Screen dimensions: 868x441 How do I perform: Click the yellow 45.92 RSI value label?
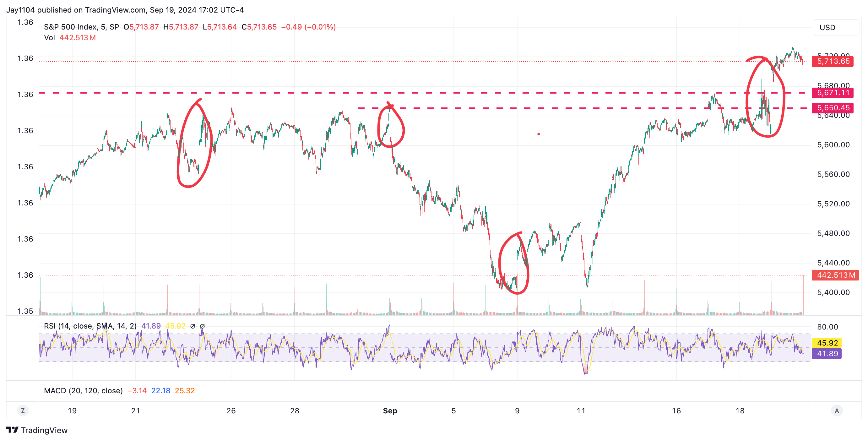(x=827, y=343)
